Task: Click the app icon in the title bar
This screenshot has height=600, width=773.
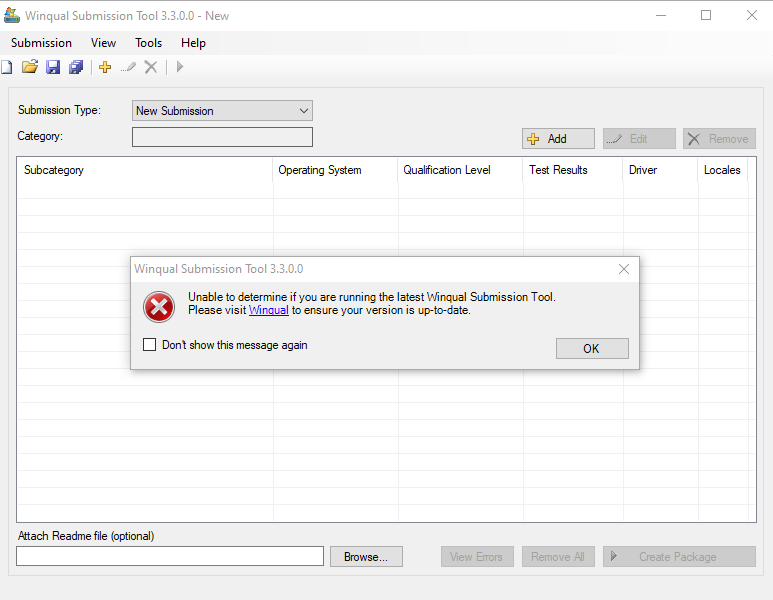Action: (12, 15)
